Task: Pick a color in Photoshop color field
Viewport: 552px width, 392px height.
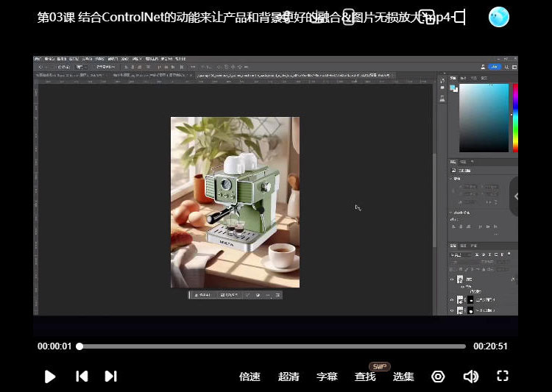Action: [x=484, y=118]
